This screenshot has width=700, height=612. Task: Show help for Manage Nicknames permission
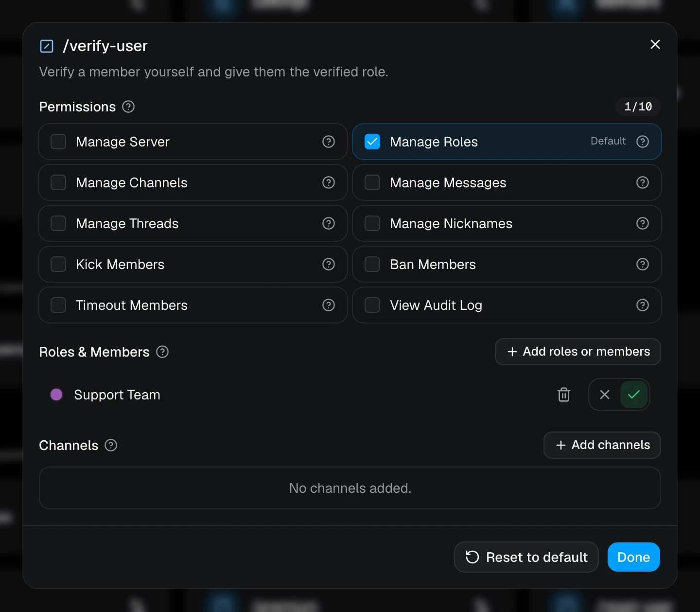(643, 223)
